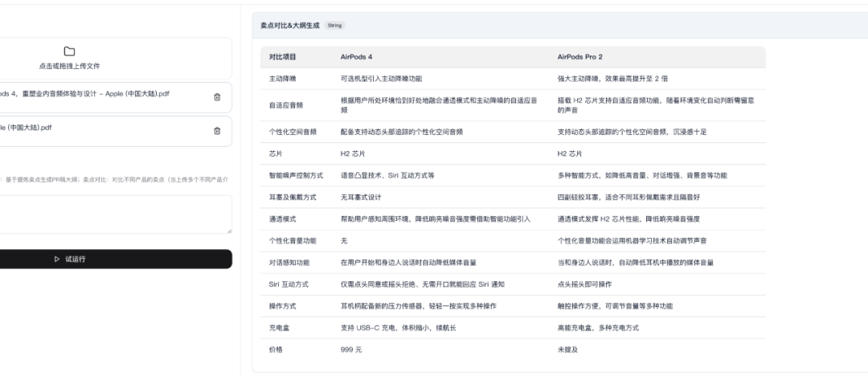Click the 强大主动降噪 AirPods Pro 2 cell
The width and height of the screenshot is (868, 376).
coord(612,79)
